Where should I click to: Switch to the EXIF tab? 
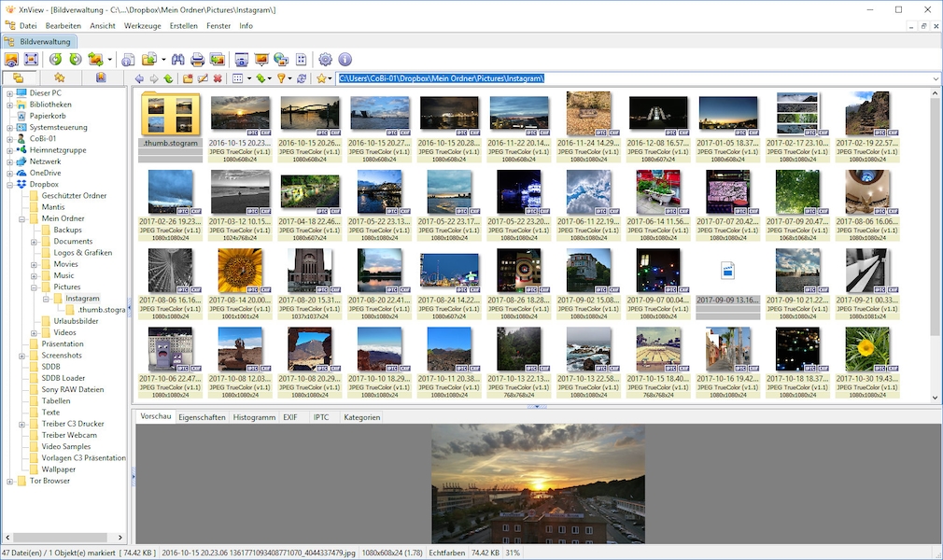290,417
